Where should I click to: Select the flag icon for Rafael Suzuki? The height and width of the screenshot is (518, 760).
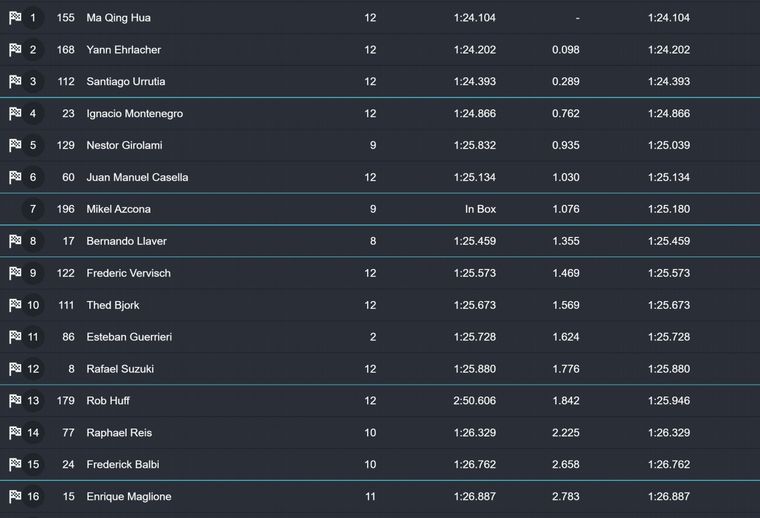coord(15,369)
